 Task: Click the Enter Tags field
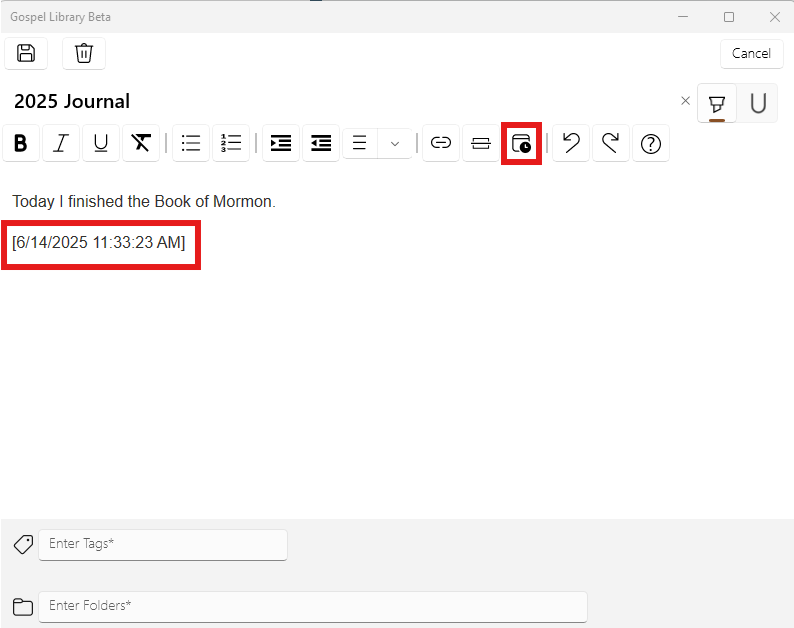click(163, 544)
